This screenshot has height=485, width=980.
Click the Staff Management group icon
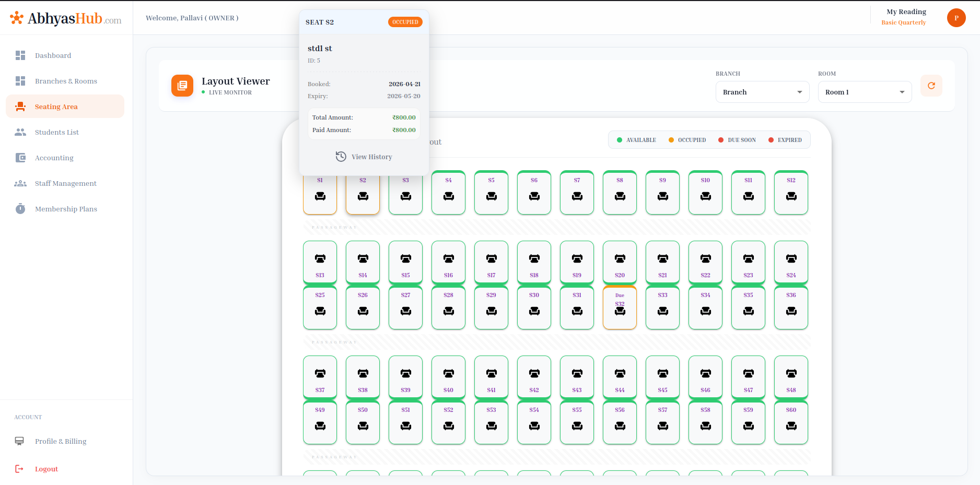click(x=20, y=183)
